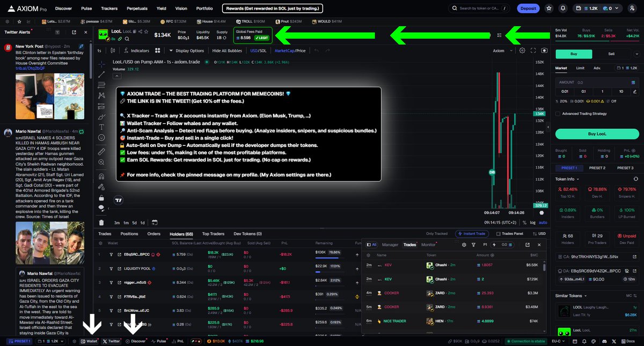Click the AMOUNT input field
Viewport: 644px width, 346px height.
tap(596, 82)
